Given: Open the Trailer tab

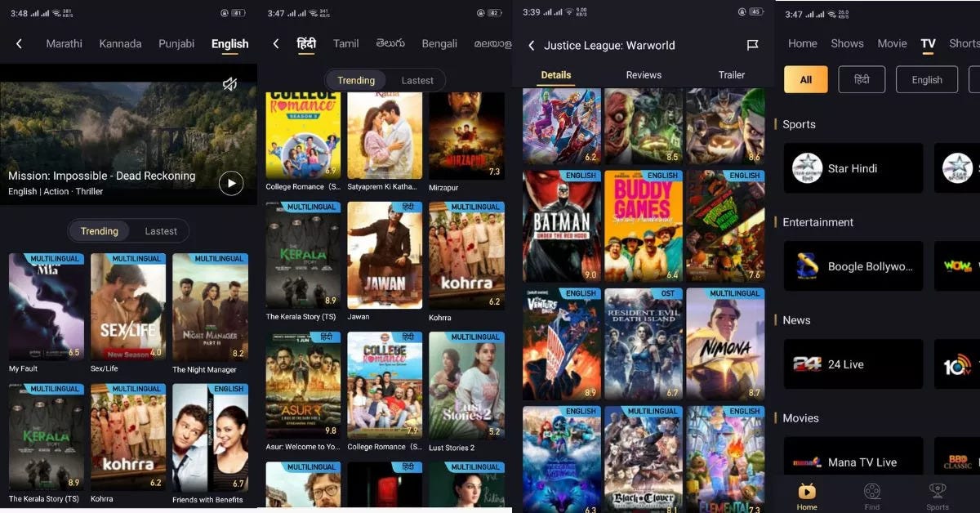Looking at the screenshot, I should (x=732, y=74).
